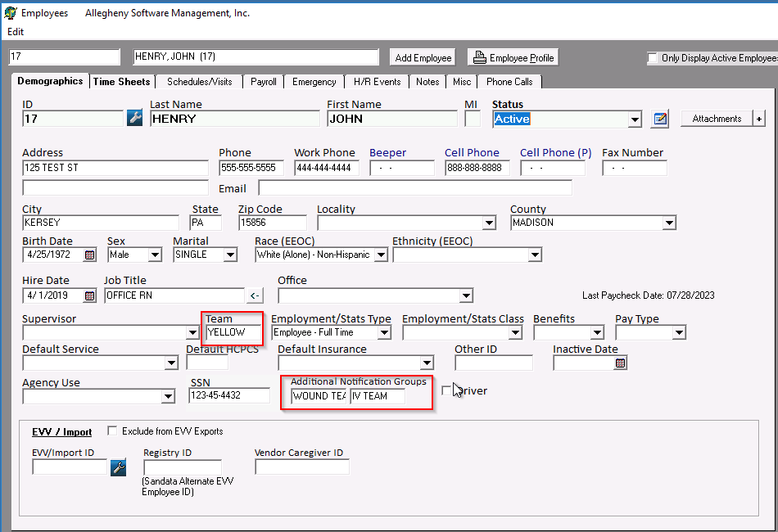Open the Pay Type dropdown

(x=679, y=332)
